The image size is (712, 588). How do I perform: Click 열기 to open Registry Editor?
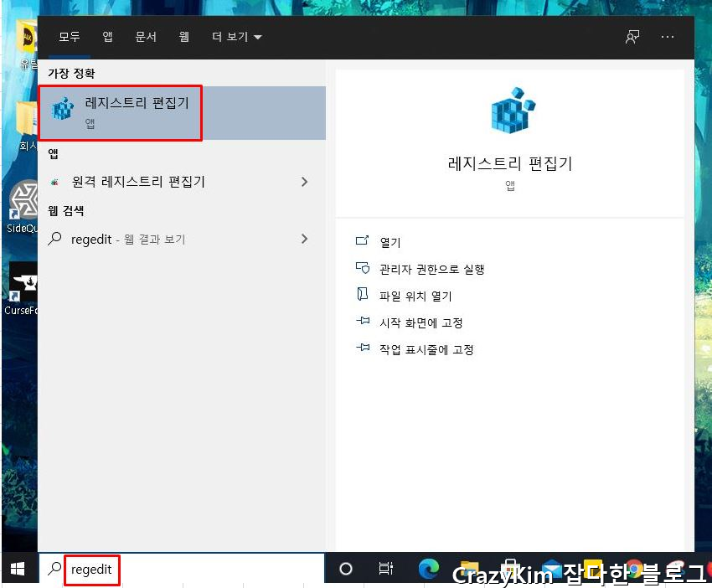[390, 242]
